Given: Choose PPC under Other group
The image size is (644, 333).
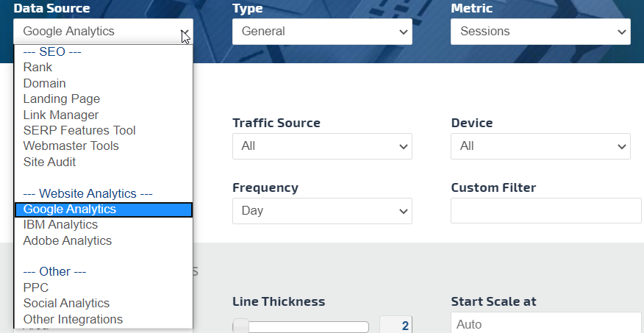Looking at the screenshot, I should coord(35,287).
